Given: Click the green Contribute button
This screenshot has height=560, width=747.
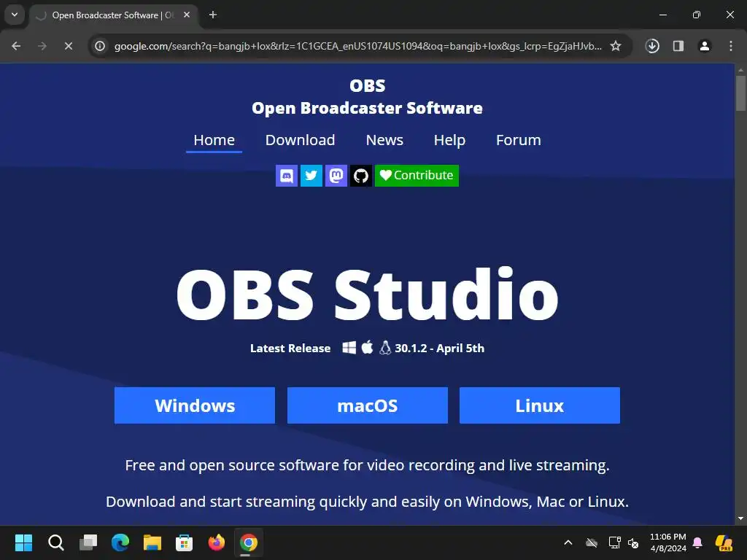Looking at the screenshot, I should [417, 176].
